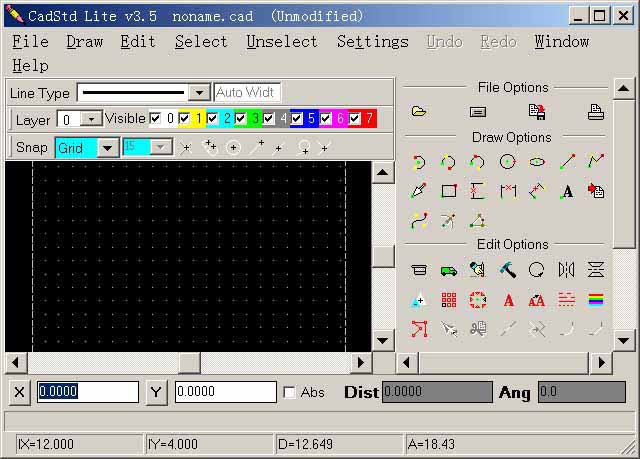
Task: Open the Draw menu
Action: pos(85,41)
